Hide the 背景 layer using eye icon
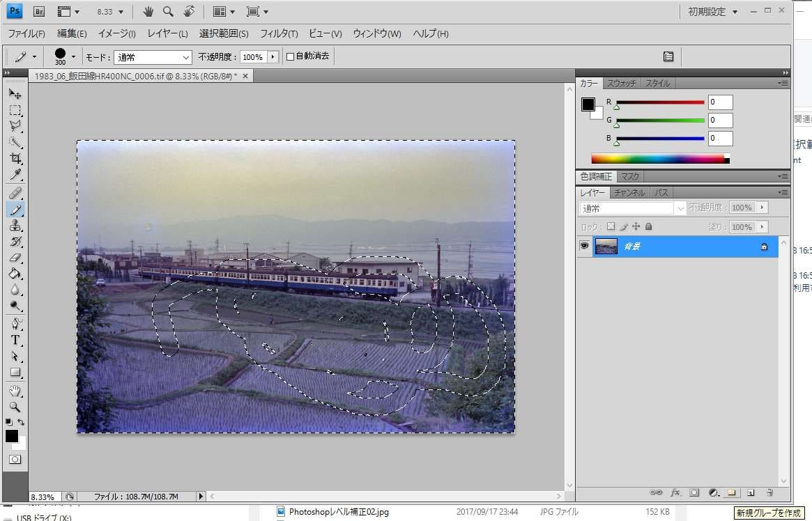Screen dimensions: 812x521 click(x=584, y=246)
